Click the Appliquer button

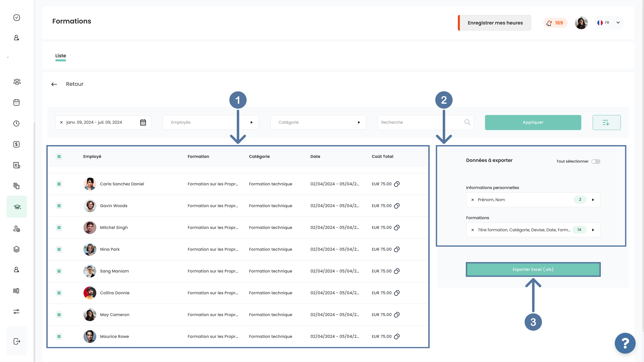tap(533, 122)
